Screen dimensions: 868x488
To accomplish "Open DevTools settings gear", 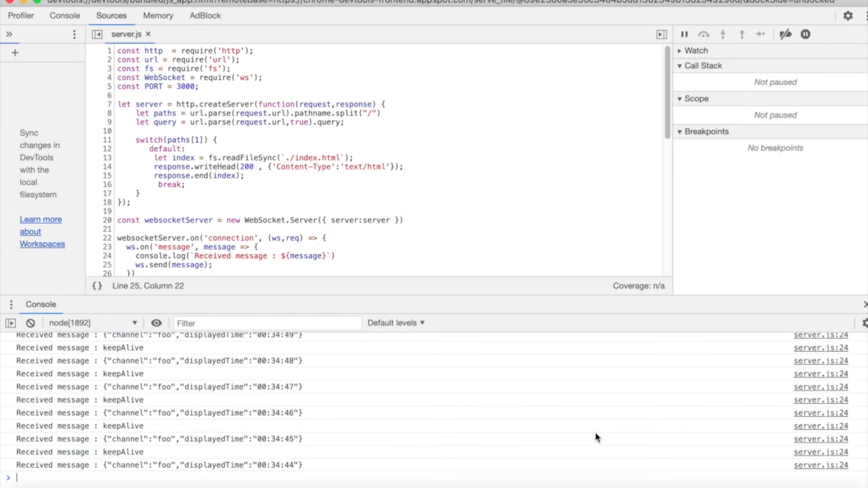I will (848, 16).
